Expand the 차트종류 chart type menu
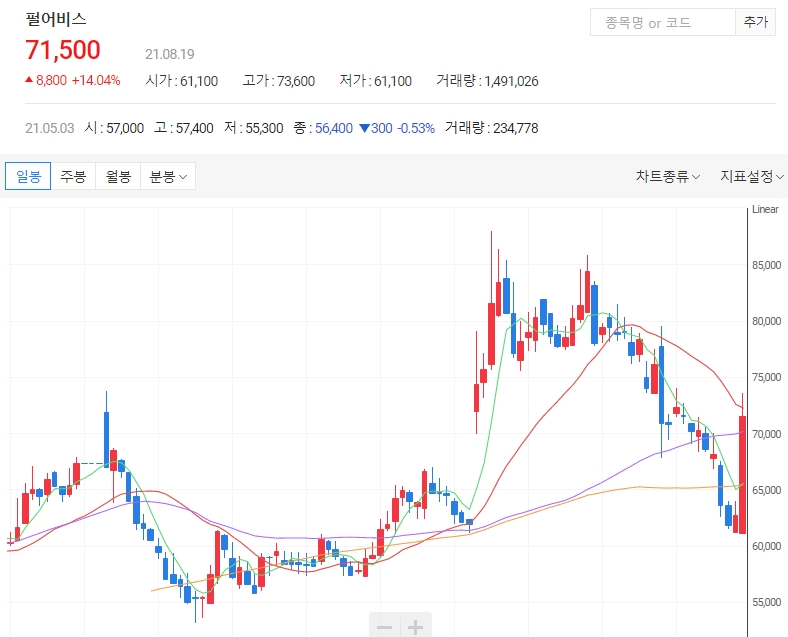788x637 pixels. [667, 176]
